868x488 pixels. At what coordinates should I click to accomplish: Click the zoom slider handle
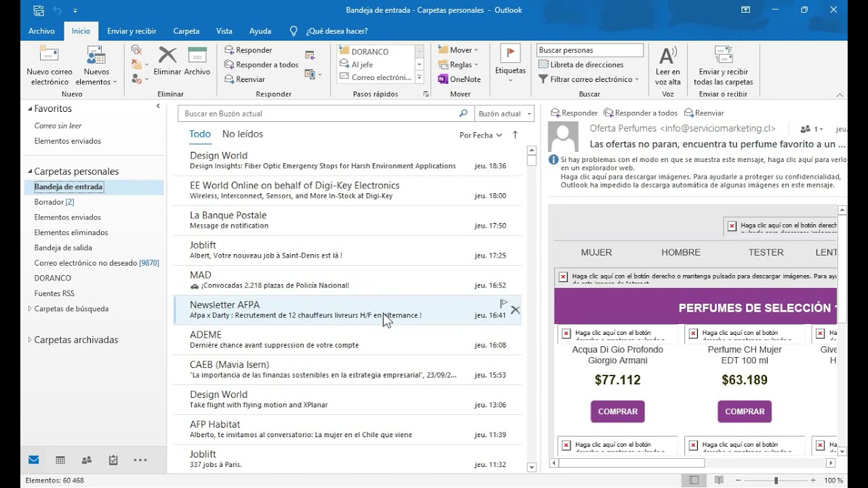(x=776, y=481)
